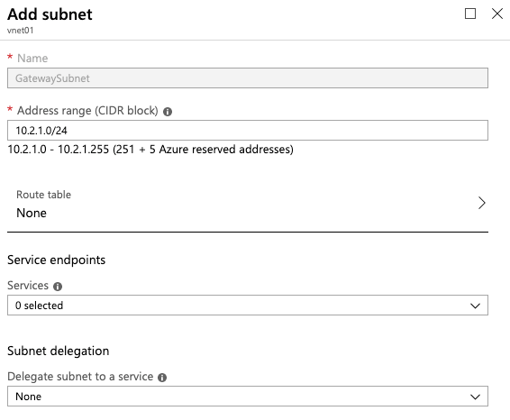Open Route table chevron arrow
Image resolution: width=510 pixels, height=420 pixels.
click(x=482, y=203)
